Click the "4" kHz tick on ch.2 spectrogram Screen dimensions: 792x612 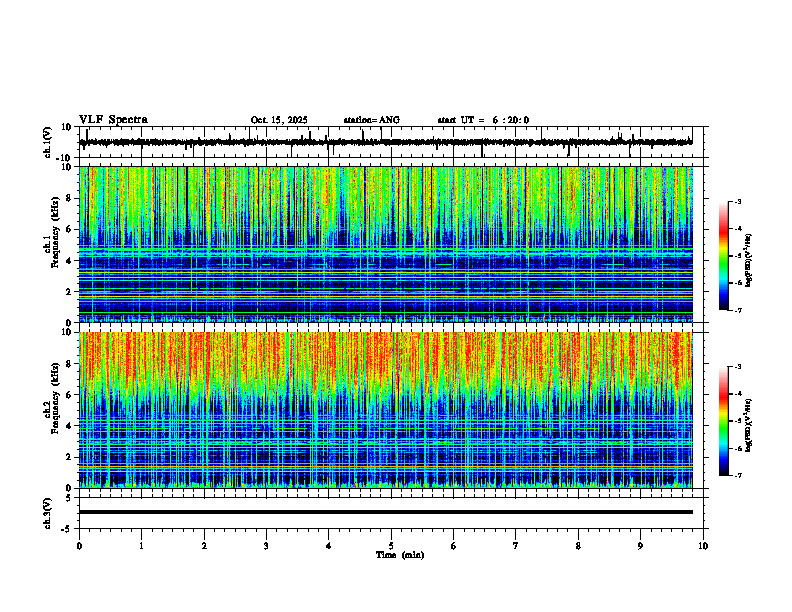(70, 426)
